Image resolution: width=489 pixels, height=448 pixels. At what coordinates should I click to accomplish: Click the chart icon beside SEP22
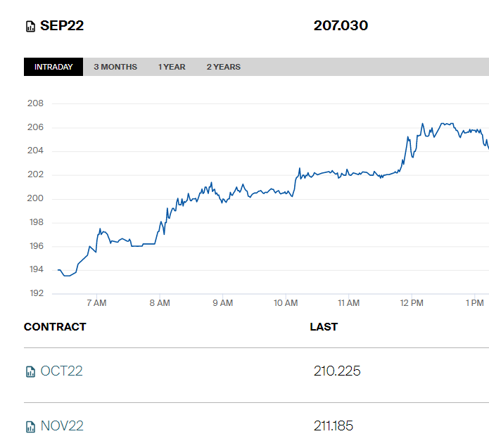[30, 27]
